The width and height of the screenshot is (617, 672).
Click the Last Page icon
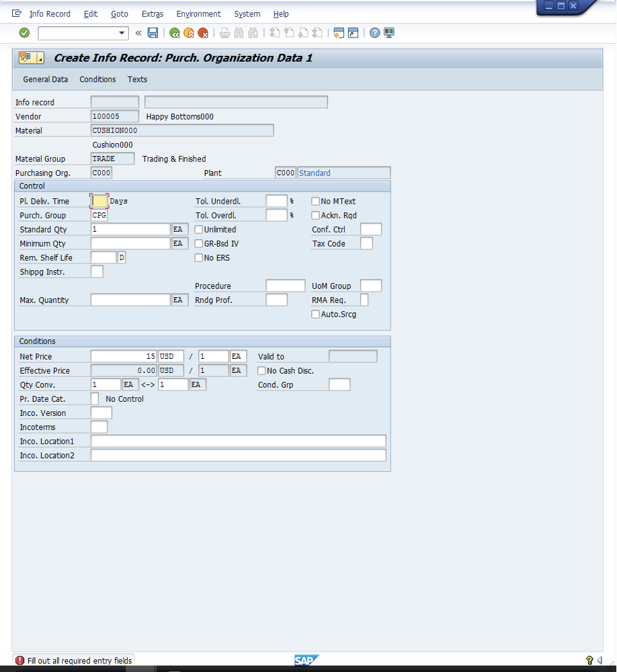(317, 32)
